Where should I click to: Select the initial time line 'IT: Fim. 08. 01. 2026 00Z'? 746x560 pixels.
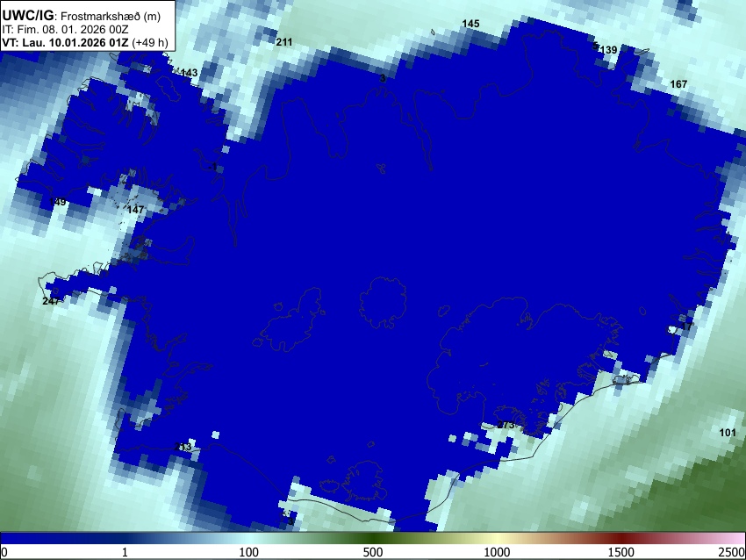pos(65,30)
